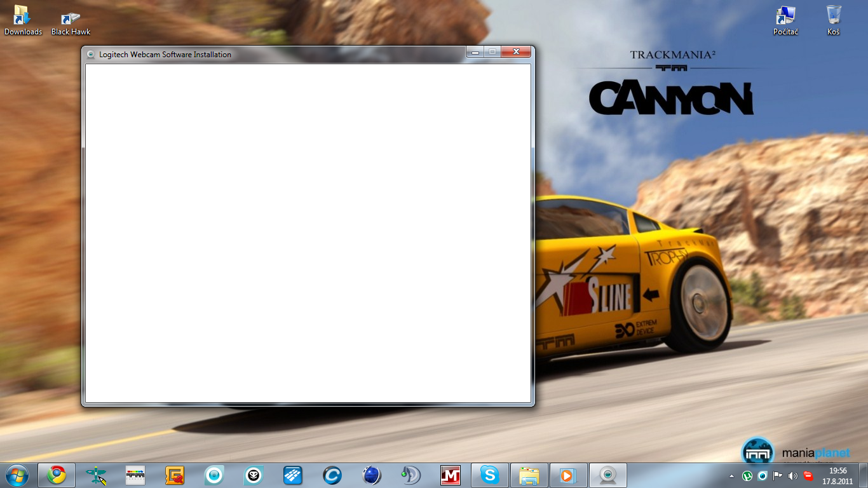Image resolution: width=868 pixels, height=488 pixels.
Task: Switch to Google Chrome on the taskbar
Action: click(x=57, y=475)
